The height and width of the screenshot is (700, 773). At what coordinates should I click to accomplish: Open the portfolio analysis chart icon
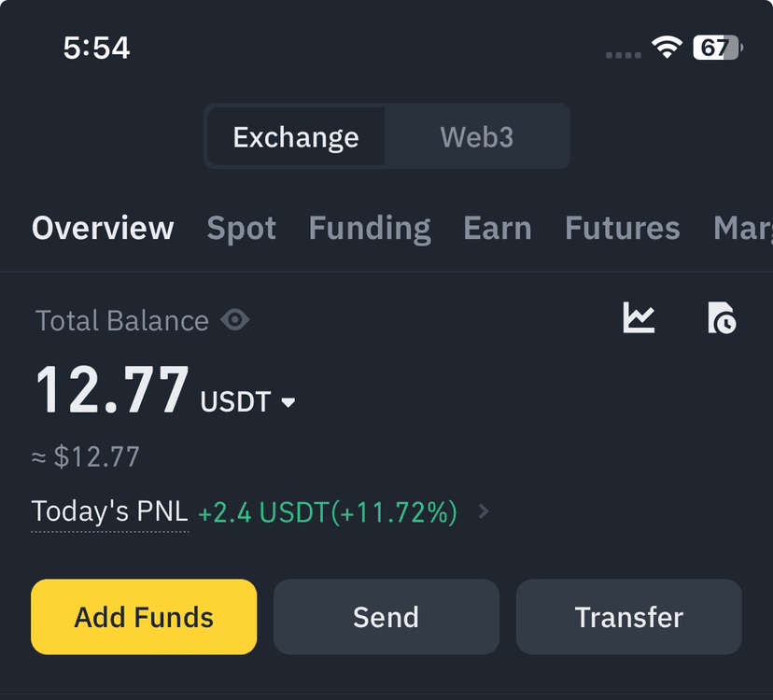tap(639, 318)
